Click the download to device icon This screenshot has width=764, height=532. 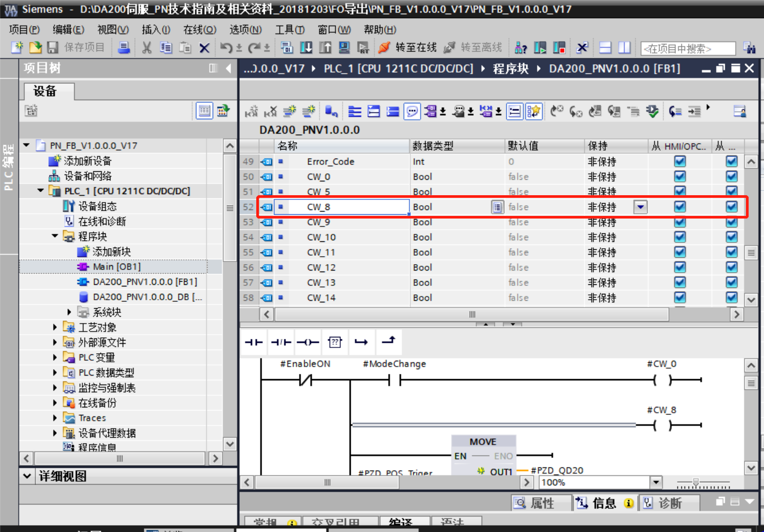306,48
